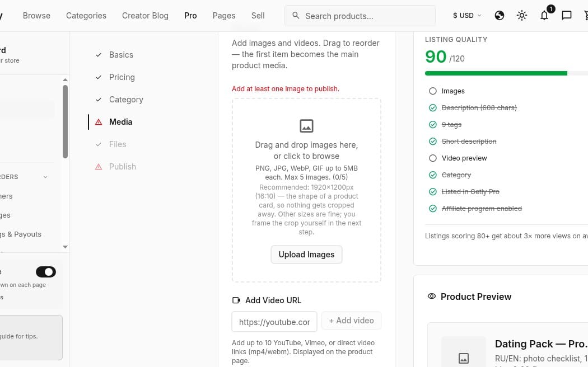Screen dimensions: 588x367
Task: Open the Browse nav item
Action: coord(36,16)
